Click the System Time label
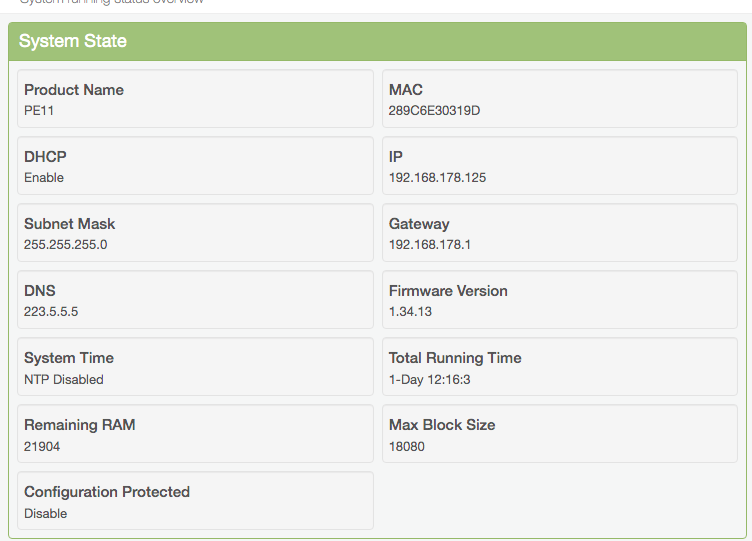The width and height of the screenshot is (752, 541). (69, 358)
